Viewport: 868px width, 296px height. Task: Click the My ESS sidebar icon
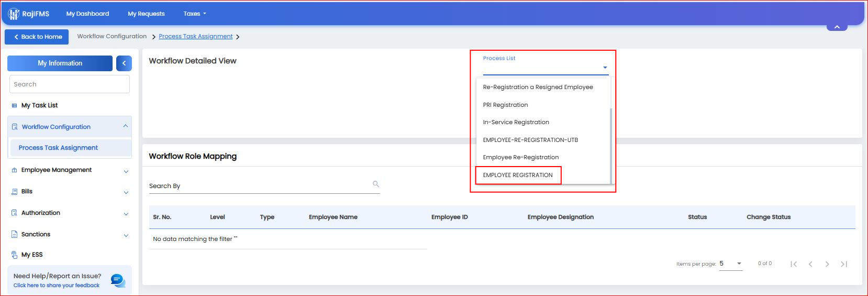tap(14, 255)
